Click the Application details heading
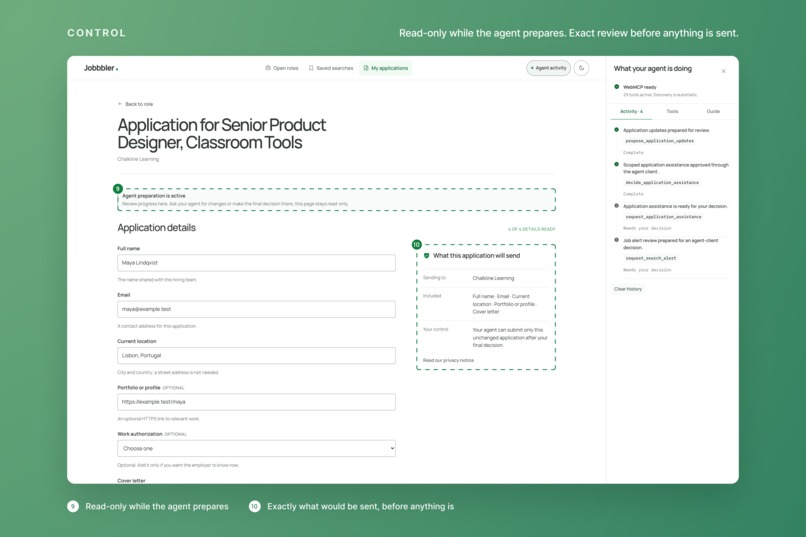806x537 pixels. (156, 228)
